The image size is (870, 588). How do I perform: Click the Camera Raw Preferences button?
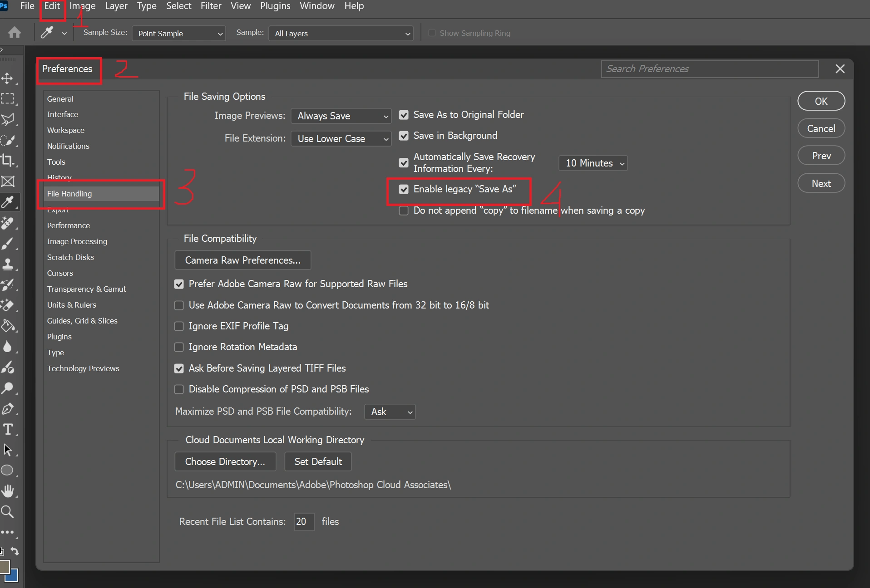[242, 260]
